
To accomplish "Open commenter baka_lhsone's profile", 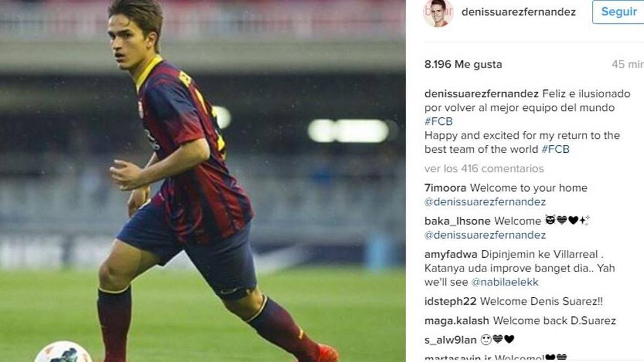I will pos(458,221).
